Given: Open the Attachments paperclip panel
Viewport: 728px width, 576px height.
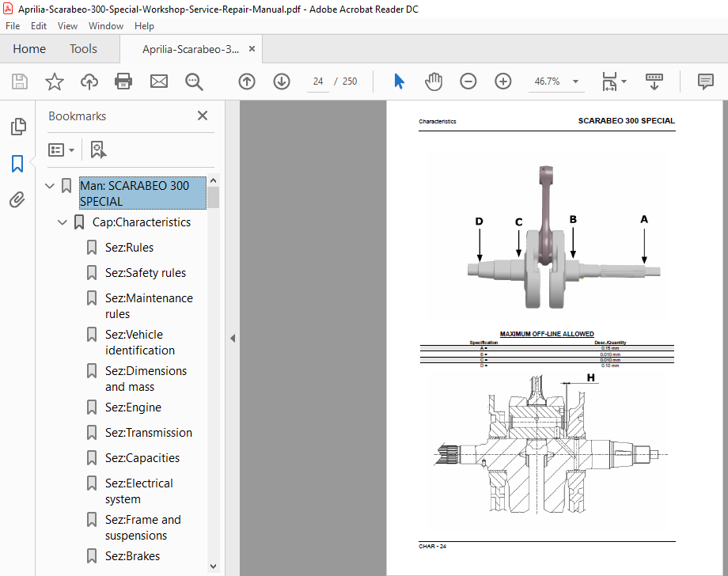Looking at the screenshot, I should pos(17,200).
